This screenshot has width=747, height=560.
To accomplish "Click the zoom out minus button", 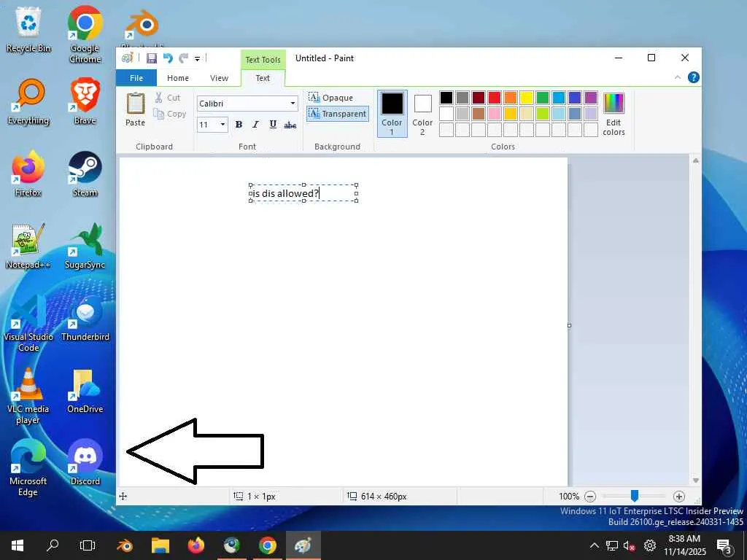I will coord(589,497).
